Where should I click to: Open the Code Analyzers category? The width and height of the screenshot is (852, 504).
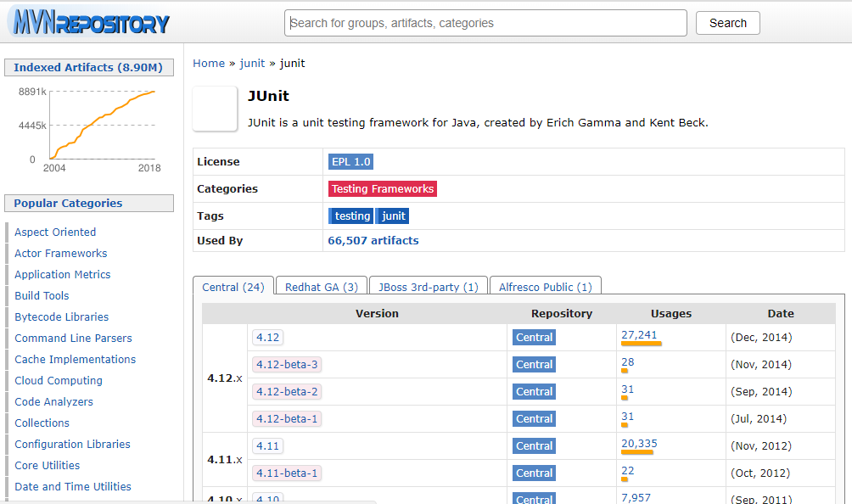coord(53,401)
